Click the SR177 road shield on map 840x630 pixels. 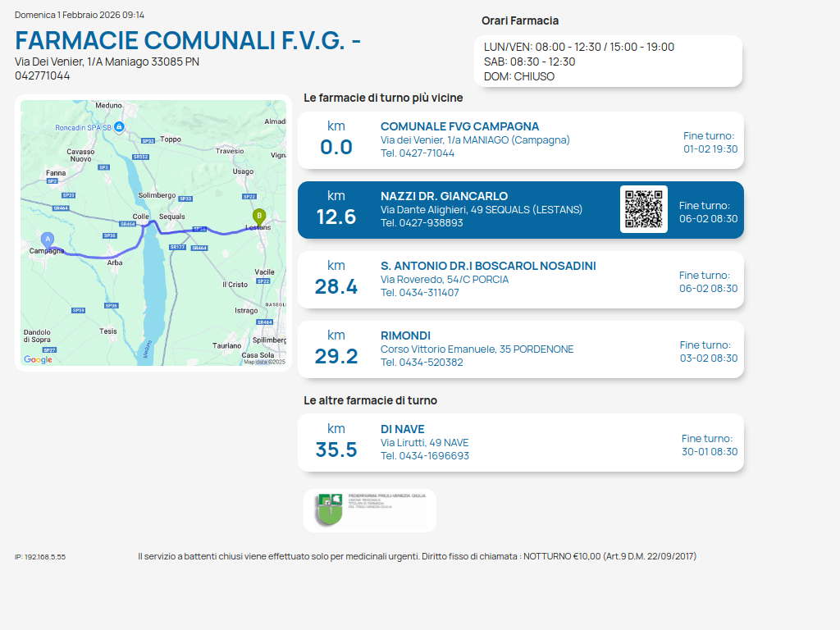[x=176, y=247]
